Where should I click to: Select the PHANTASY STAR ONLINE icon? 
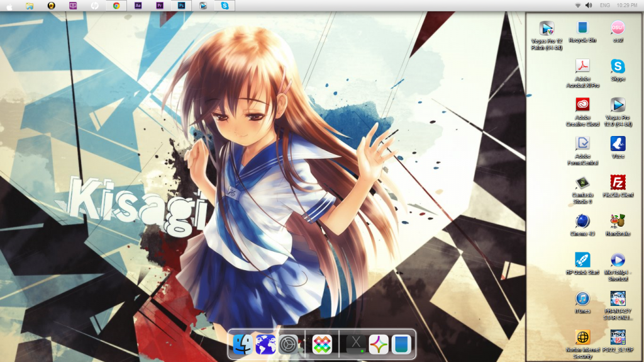618,305
